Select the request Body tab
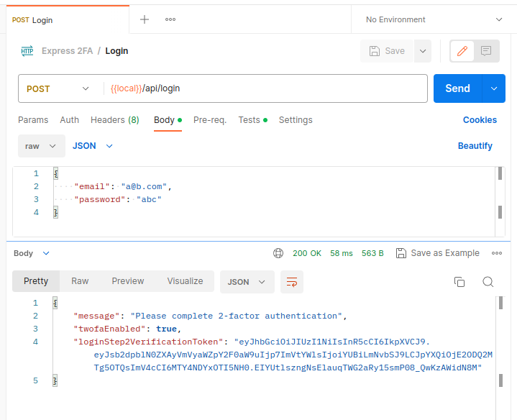 tap(168, 120)
